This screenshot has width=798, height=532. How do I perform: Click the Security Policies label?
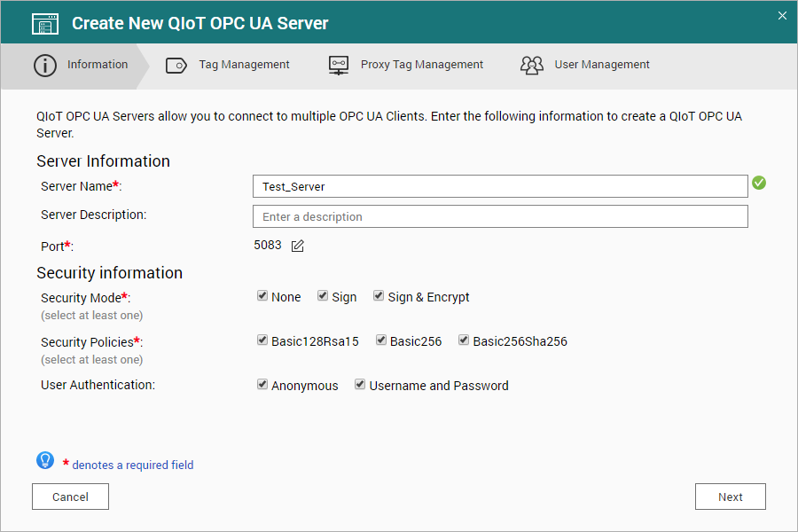[91, 342]
